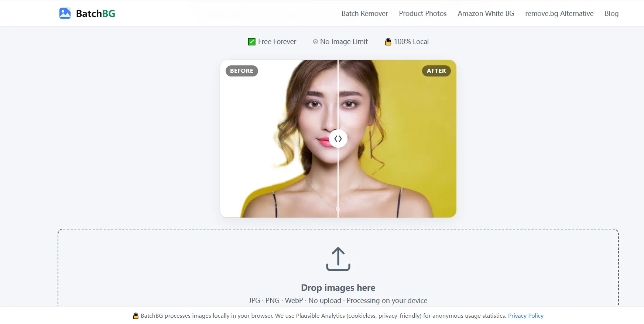Visit remove.bg Alternative page
Image resolution: width=644 pixels, height=324 pixels.
point(559,13)
